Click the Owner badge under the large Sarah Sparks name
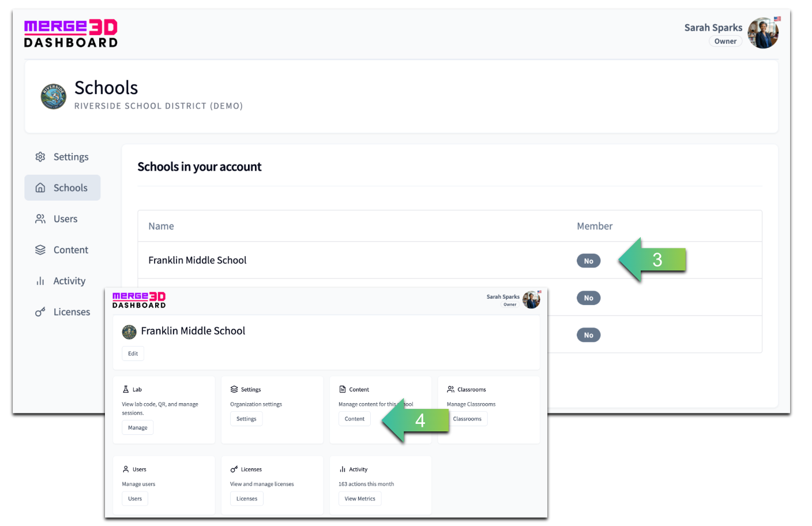Image resolution: width=812 pixels, height=526 pixels. coord(725,42)
